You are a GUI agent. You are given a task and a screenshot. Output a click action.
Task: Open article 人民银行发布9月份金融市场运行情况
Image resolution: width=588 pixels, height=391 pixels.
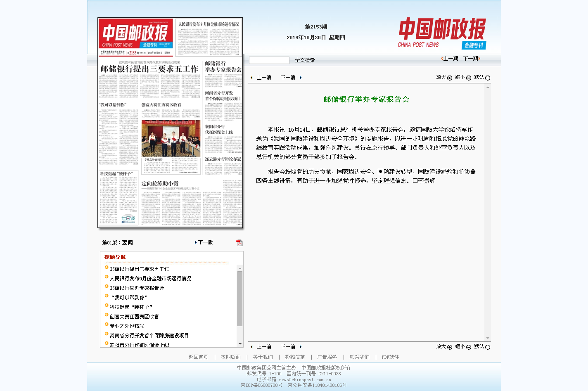[151, 278]
